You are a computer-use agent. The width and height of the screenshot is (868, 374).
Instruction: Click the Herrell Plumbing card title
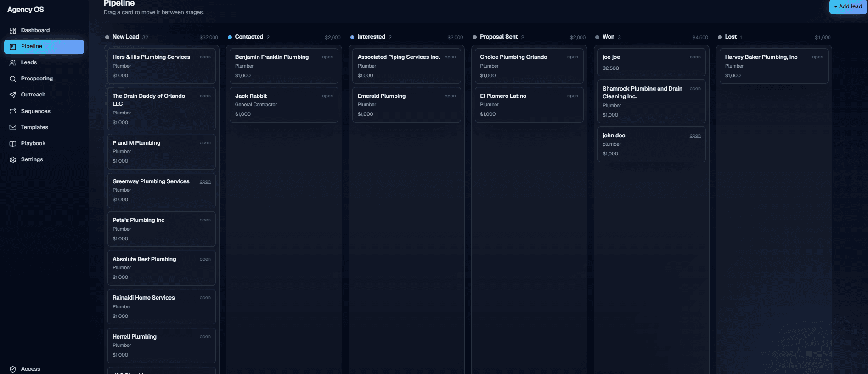tap(135, 337)
